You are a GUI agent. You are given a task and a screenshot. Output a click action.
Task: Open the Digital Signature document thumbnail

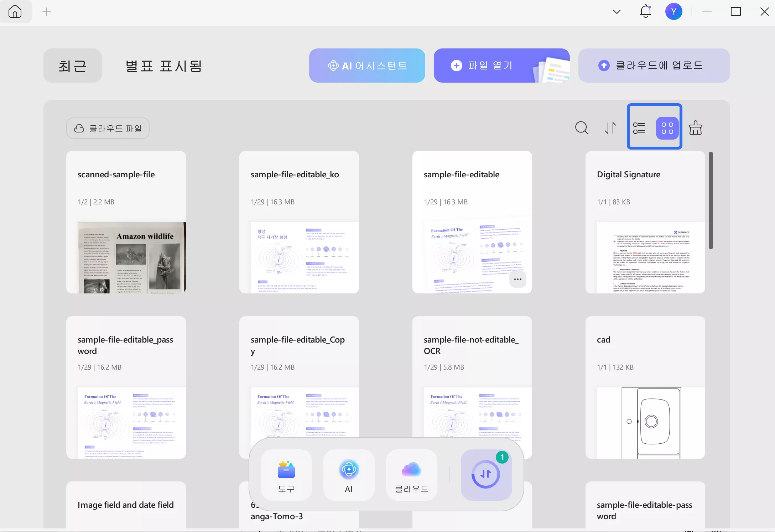click(x=651, y=258)
